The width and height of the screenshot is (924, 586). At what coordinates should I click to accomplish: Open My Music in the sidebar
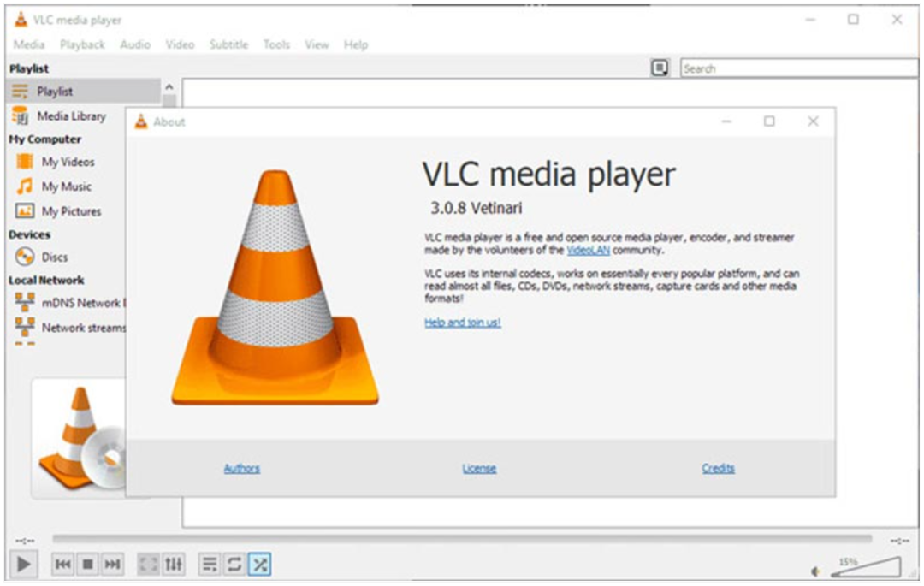(66, 186)
